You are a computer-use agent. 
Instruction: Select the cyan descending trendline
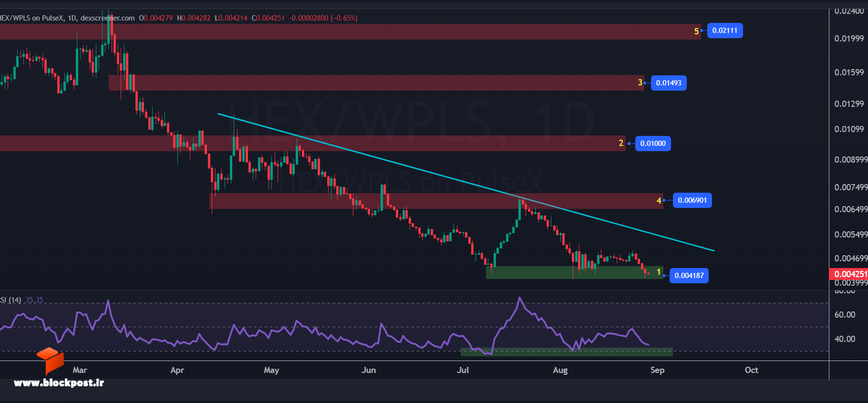click(465, 182)
